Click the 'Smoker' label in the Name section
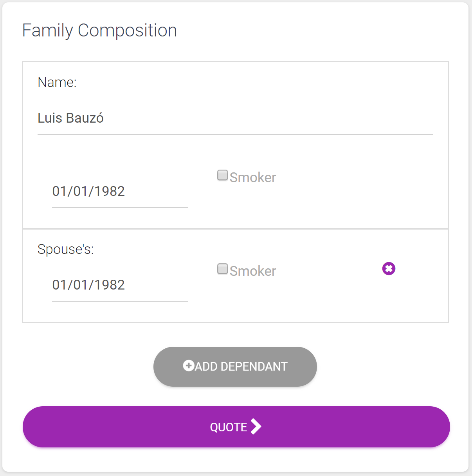472x476 pixels. tap(253, 177)
